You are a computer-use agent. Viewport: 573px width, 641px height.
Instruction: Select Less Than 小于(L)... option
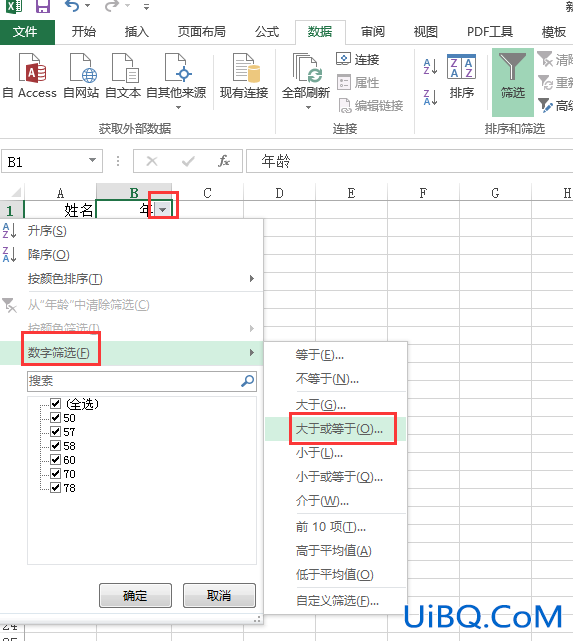tap(336, 453)
